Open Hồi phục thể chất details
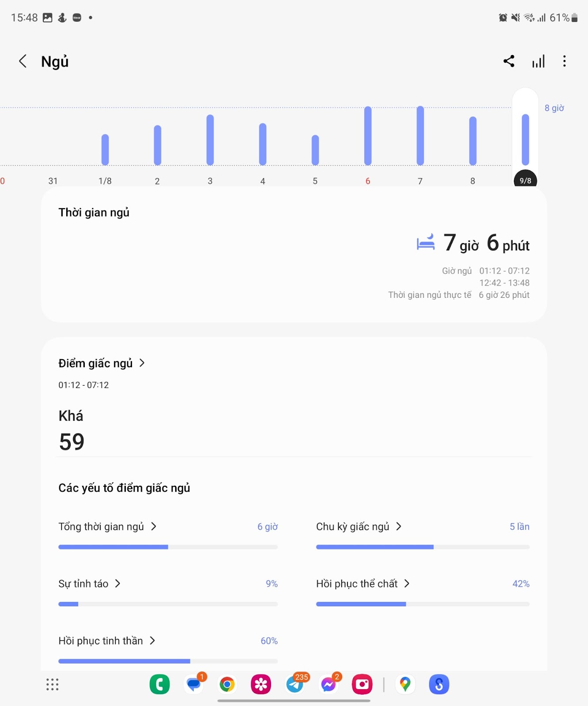Viewport: 588px width, 706px height. coord(362,584)
